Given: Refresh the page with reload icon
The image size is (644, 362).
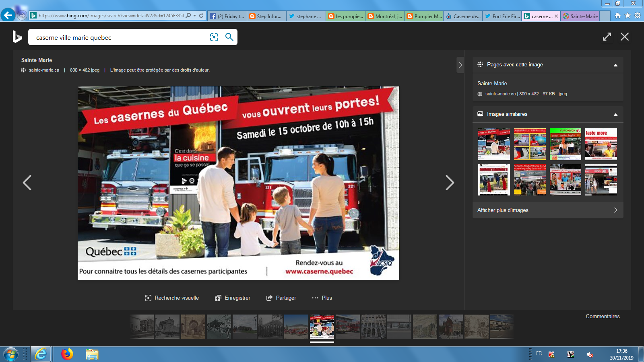Looking at the screenshot, I should 201,16.
